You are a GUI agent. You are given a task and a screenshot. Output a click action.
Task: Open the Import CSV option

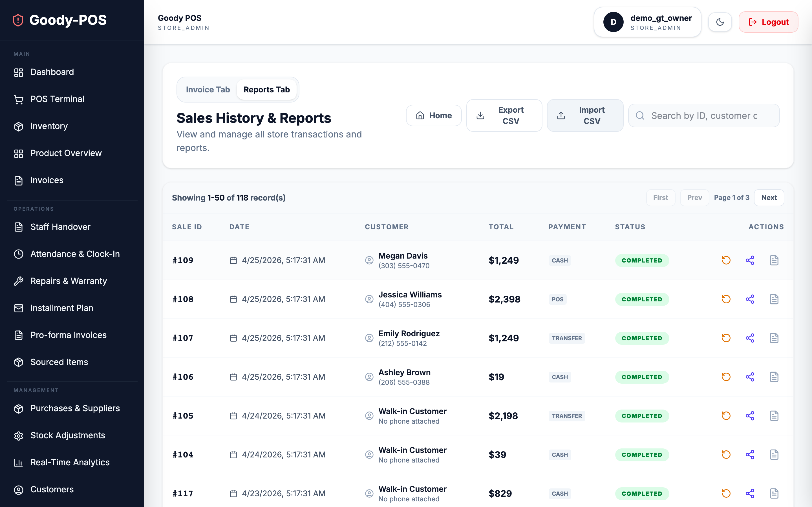(585, 115)
